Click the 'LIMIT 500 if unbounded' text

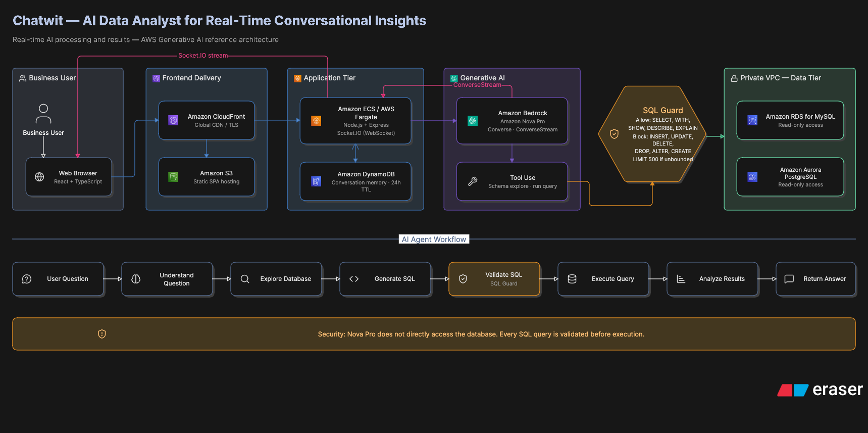click(x=663, y=159)
